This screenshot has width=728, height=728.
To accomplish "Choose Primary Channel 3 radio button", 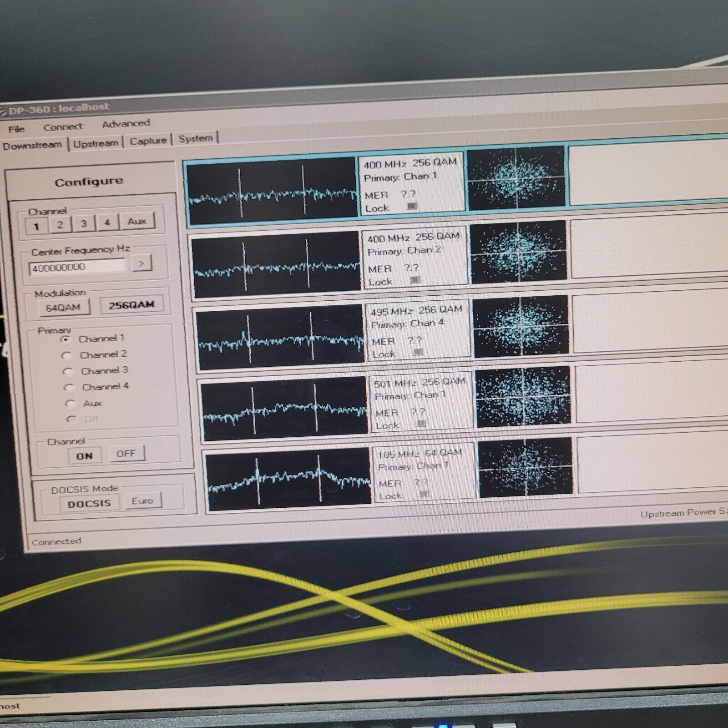I will (x=68, y=372).
